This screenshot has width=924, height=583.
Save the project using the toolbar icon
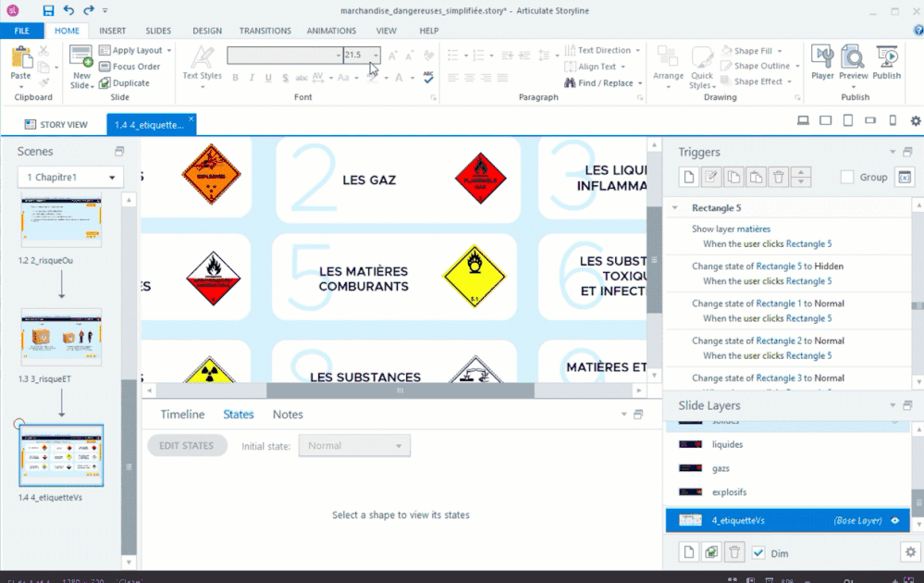pyautogui.click(x=48, y=10)
